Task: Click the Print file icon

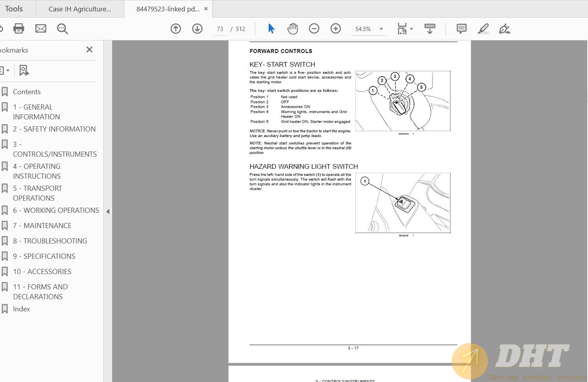Action: click(x=18, y=29)
